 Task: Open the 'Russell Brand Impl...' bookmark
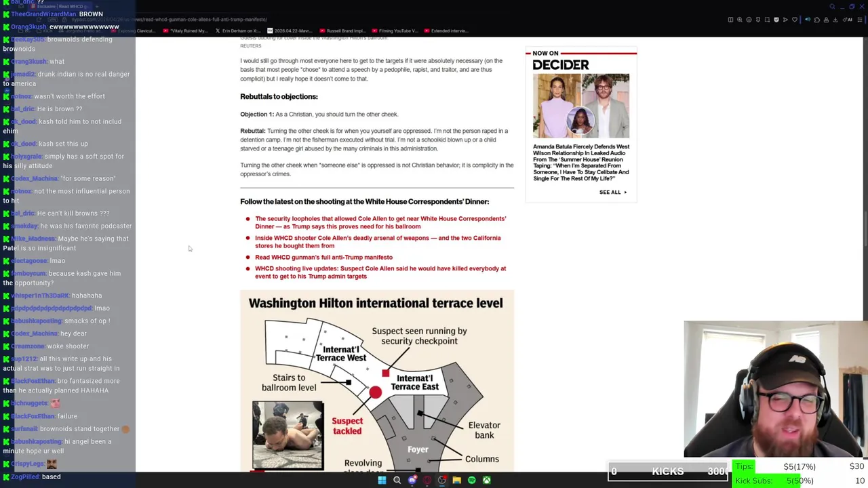342,30
